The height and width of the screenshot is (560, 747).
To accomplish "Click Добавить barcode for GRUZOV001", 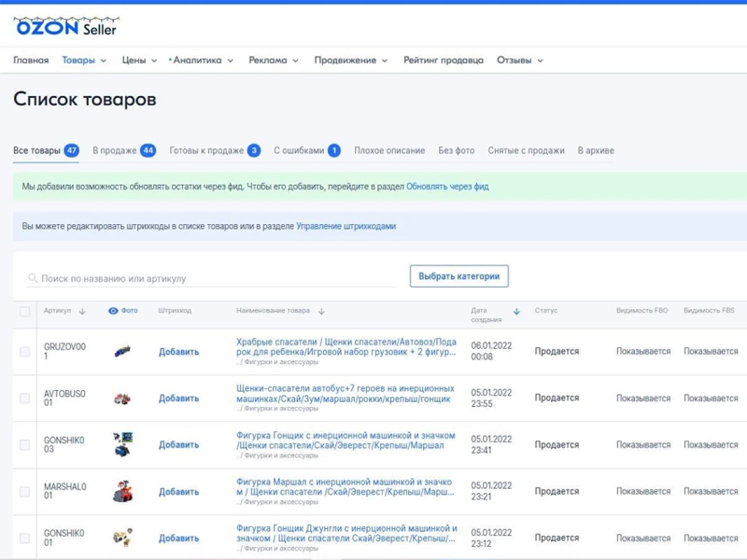I will 178,352.
